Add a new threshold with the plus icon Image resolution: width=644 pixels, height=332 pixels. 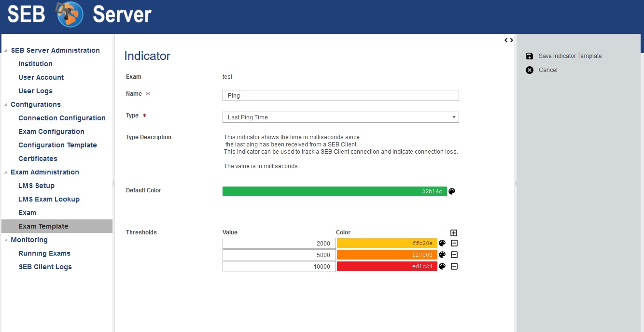[454, 232]
